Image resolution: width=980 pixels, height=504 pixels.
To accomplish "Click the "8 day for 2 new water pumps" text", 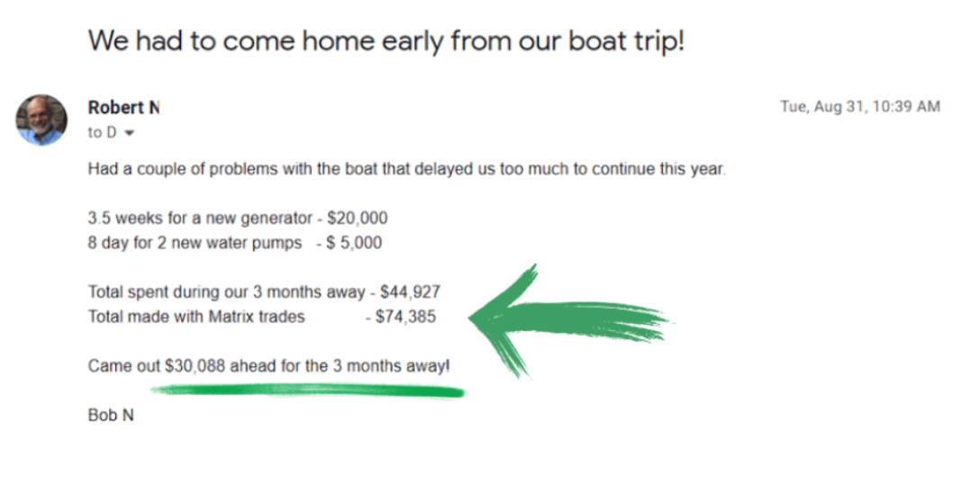I will tap(196, 242).
